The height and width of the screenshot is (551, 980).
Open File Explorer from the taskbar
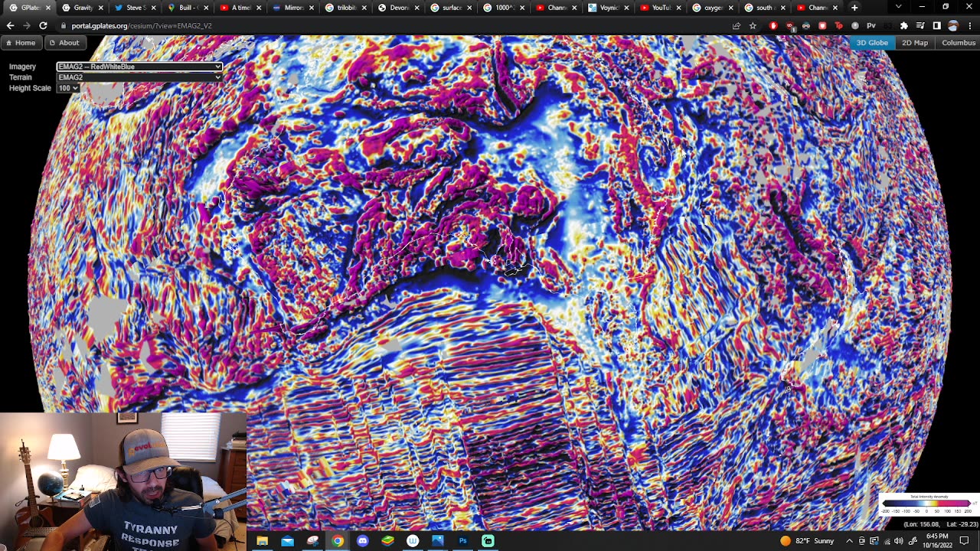[262, 541]
